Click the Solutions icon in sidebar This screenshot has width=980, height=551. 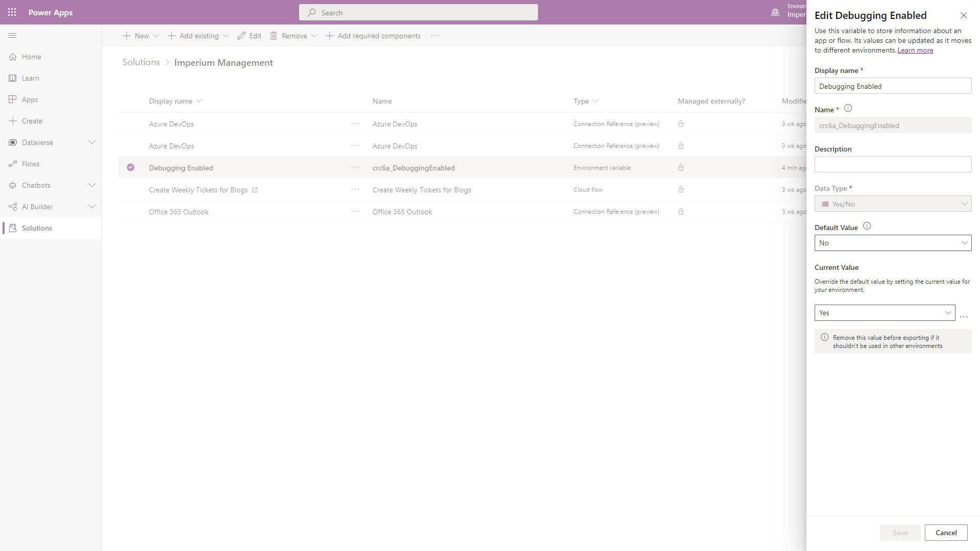tap(12, 228)
